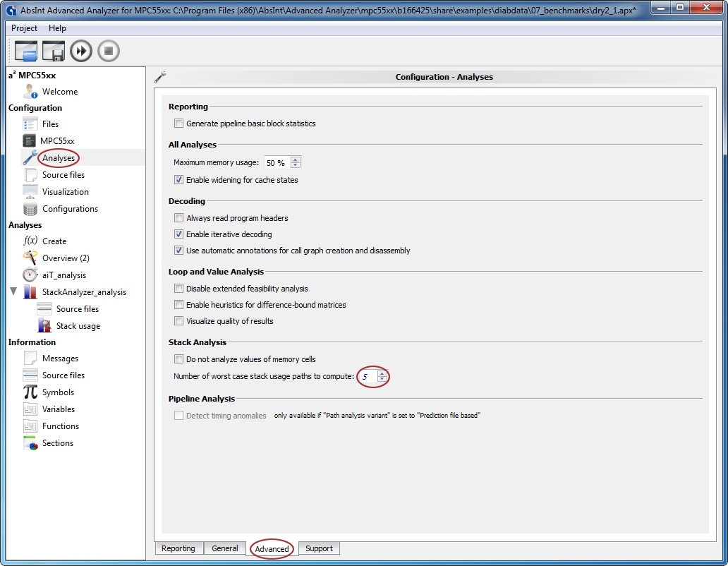
Task: Open Functions information page
Action: tap(61, 426)
